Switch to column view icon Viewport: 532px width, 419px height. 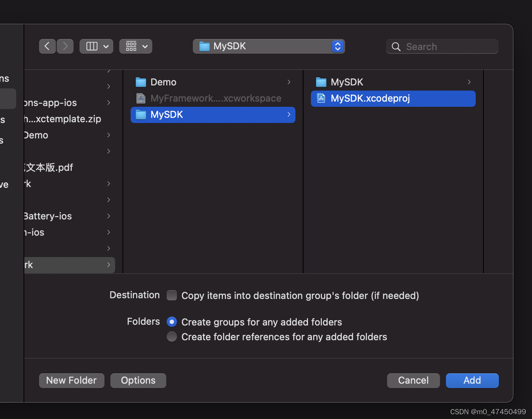click(x=92, y=46)
